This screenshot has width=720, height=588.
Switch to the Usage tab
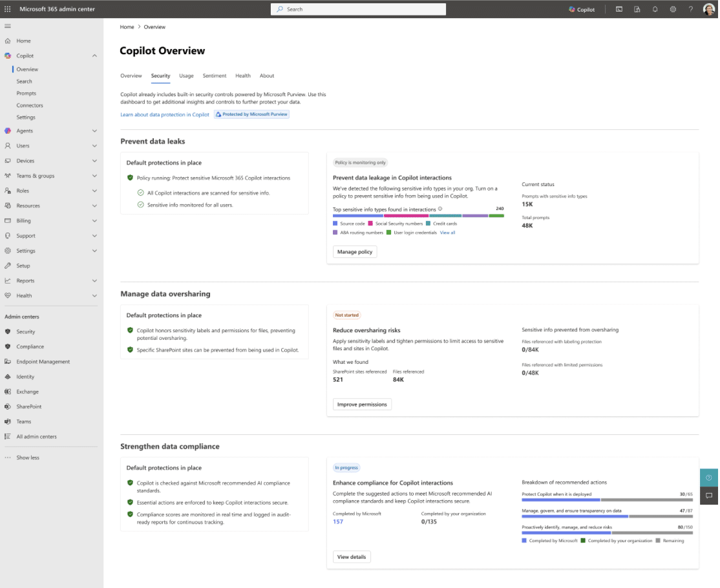tap(186, 76)
